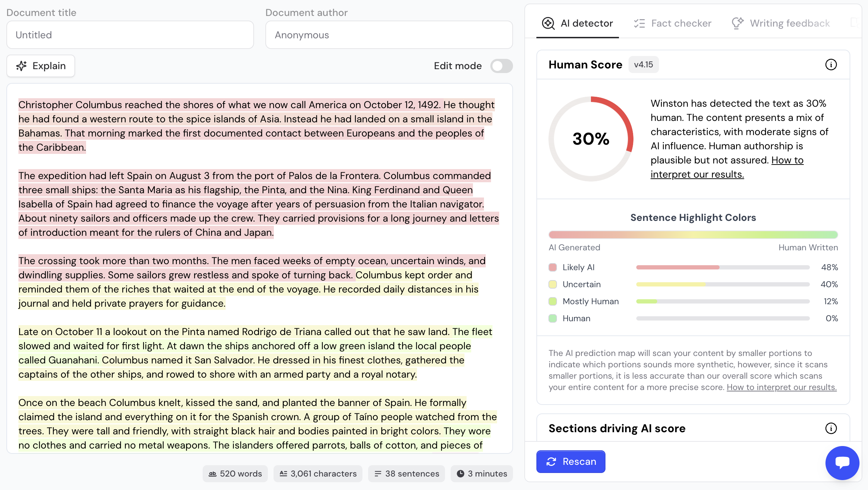Open the chat support bubble
Viewport: 868px width, 490px height.
point(842,462)
